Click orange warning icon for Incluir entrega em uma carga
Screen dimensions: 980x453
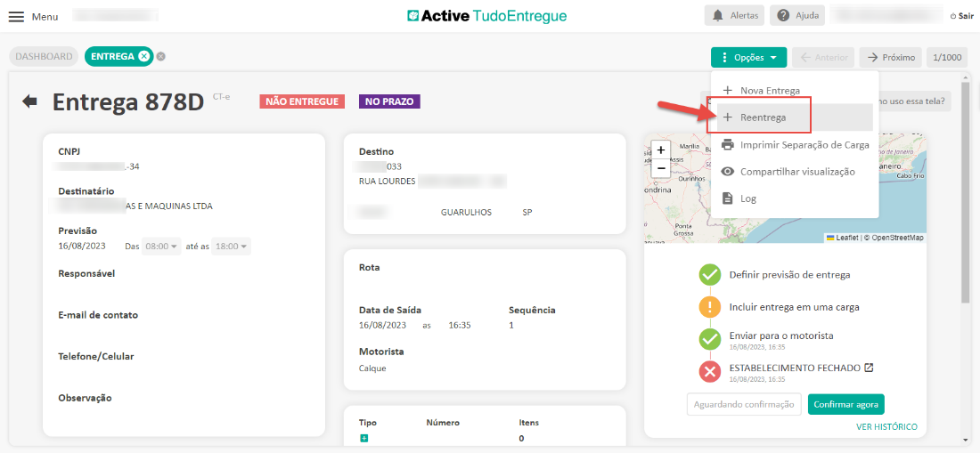[709, 307]
